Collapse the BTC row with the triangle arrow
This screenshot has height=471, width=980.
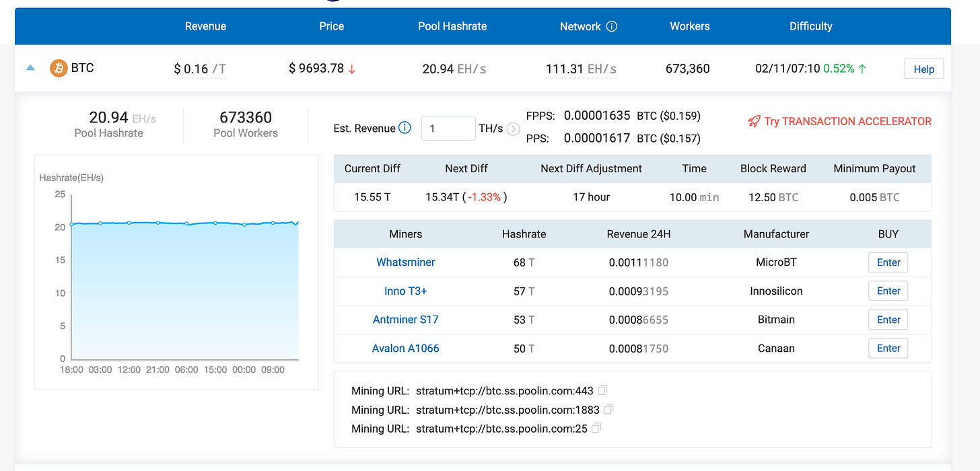(x=30, y=68)
